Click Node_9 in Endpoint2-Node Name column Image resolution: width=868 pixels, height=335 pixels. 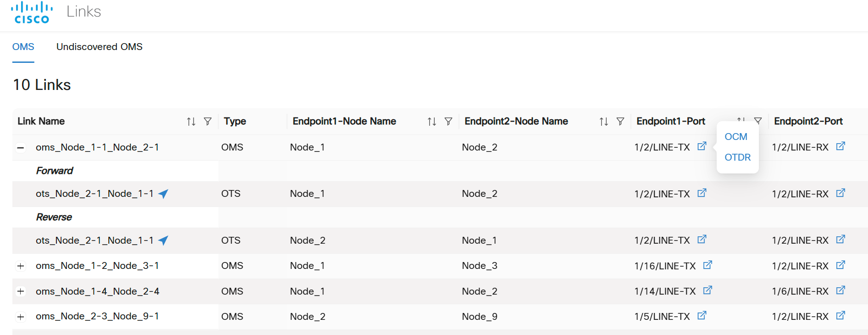pyautogui.click(x=480, y=317)
